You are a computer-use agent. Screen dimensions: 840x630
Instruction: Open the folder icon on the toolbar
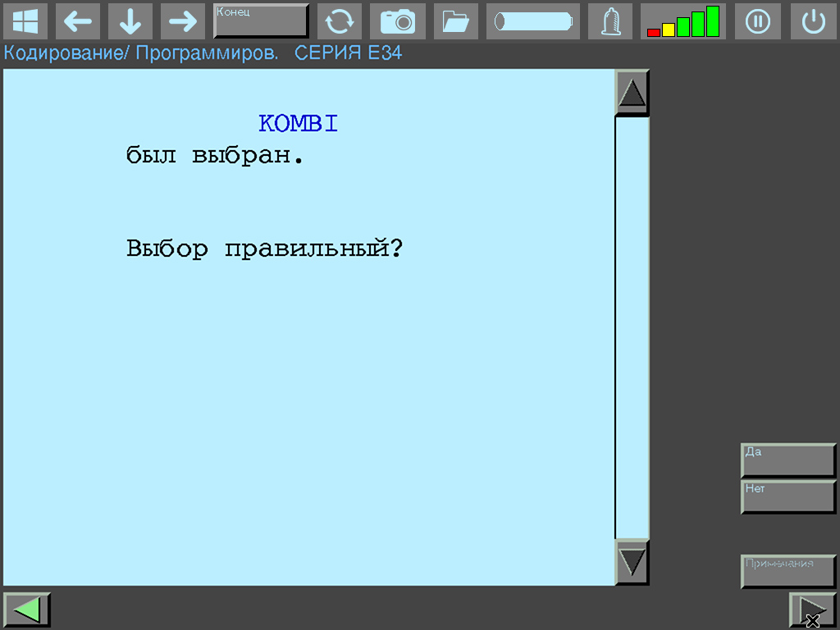[x=455, y=21]
